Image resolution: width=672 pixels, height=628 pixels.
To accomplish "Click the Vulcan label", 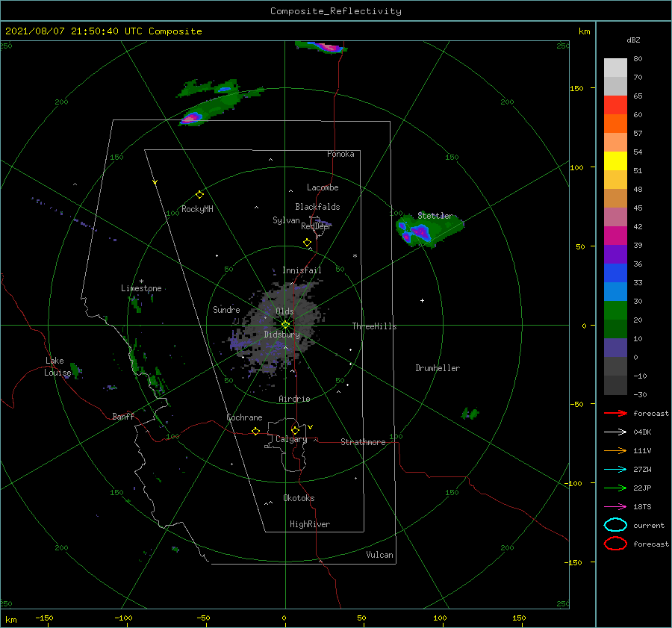I will pos(380,555).
